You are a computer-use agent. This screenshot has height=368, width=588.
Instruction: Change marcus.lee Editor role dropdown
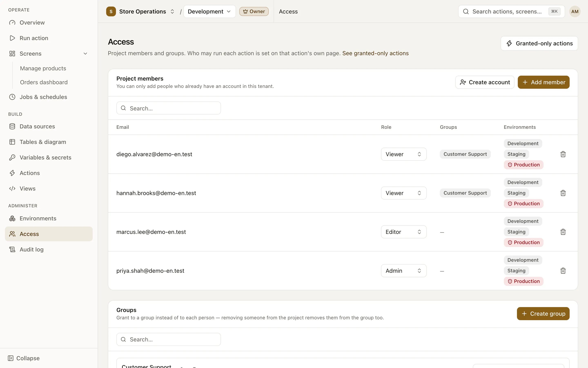404,232
